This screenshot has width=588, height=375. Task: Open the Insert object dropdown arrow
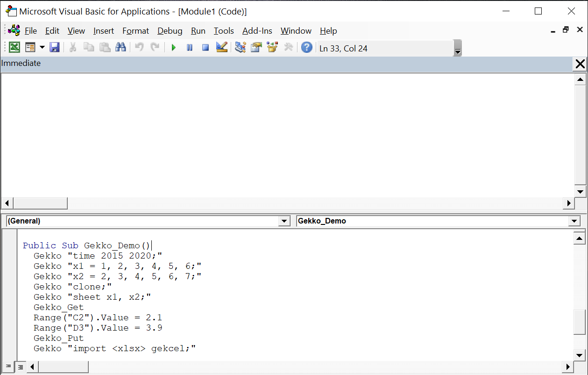click(42, 47)
